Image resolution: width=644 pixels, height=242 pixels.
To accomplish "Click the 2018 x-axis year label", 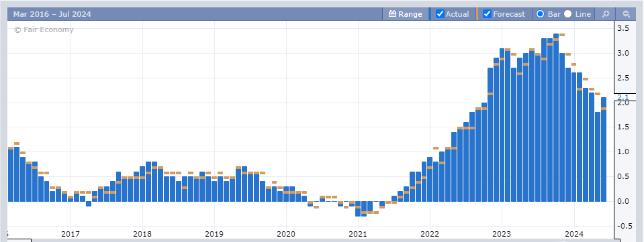I will pos(142,234).
